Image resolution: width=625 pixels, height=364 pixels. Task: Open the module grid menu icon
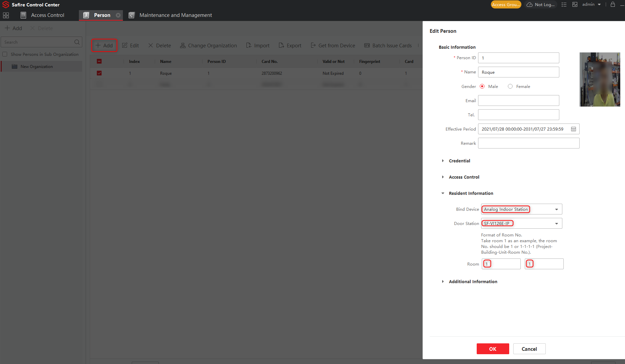pos(6,15)
